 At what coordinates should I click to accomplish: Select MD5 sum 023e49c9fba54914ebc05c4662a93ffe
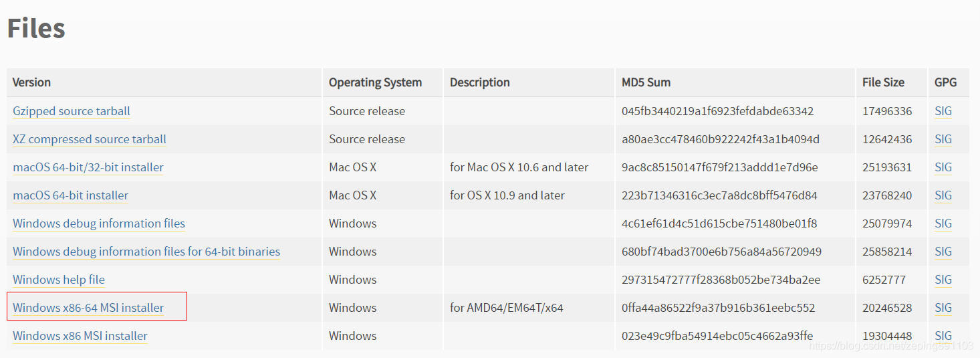pos(717,336)
